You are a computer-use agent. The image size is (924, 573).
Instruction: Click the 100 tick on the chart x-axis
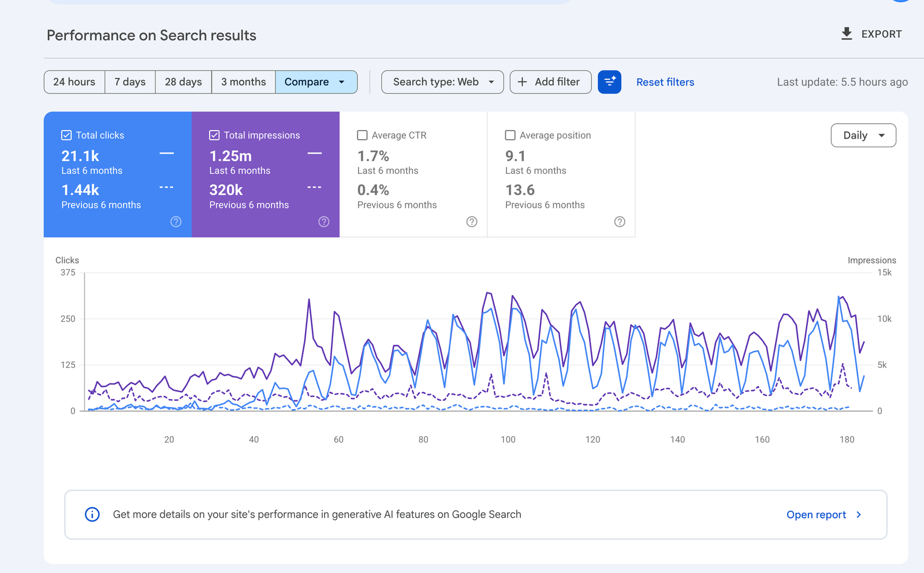508,440
